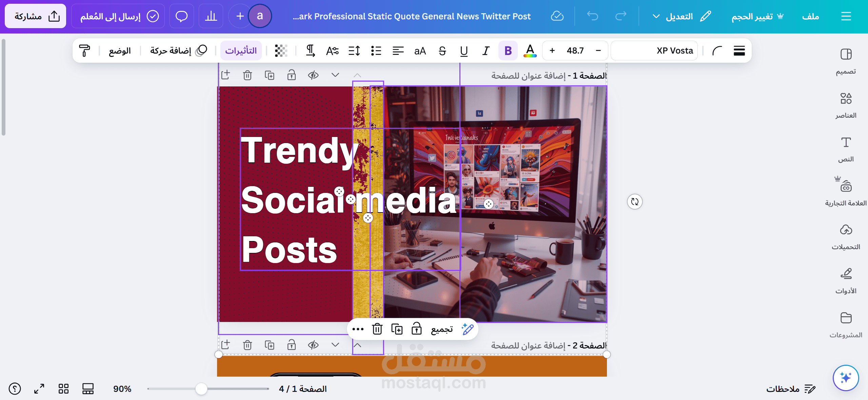Increase font size with plus

[x=552, y=51]
